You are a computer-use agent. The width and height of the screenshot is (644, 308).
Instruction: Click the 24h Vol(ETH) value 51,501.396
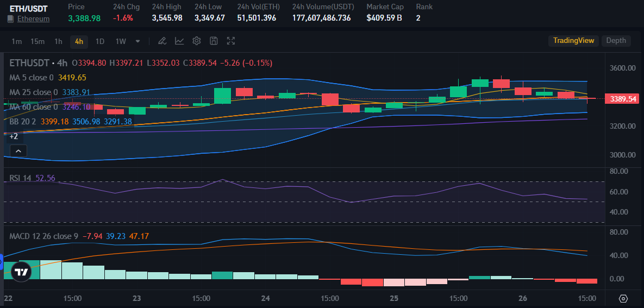[x=257, y=18]
